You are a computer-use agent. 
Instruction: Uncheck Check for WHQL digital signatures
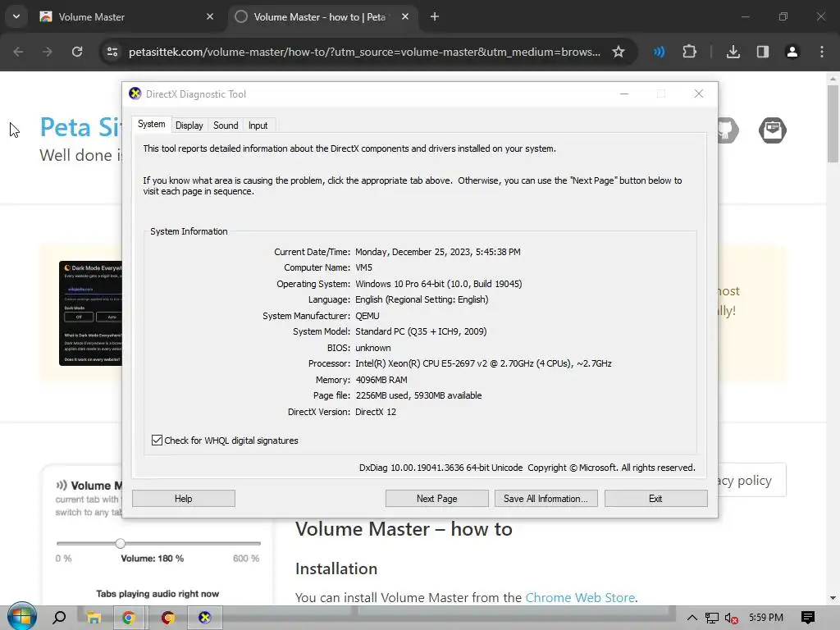tap(157, 441)
